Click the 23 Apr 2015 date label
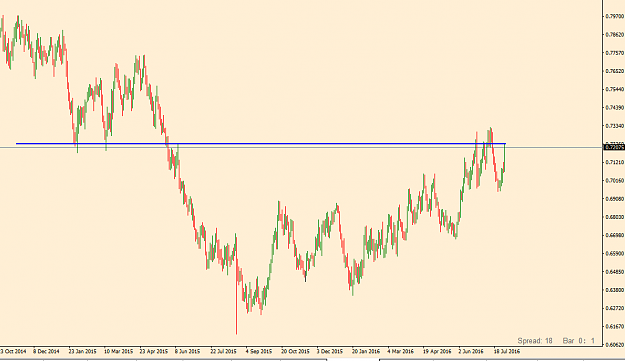The width and height of the screenshot is (625, 361). tap(154, 351)
